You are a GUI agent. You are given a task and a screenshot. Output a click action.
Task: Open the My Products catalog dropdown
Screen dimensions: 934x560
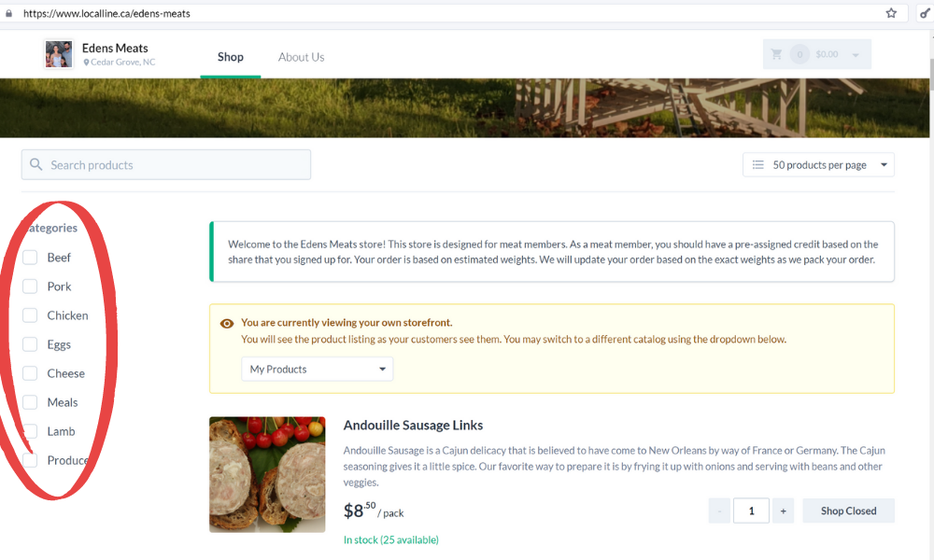pos(317,369)
